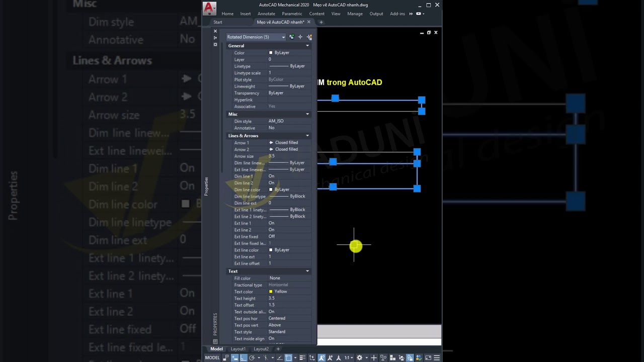Viewport: 644px width, 362px height.
Task: Open the Insert ribbon tab
Action: click(x=246, y=14)
